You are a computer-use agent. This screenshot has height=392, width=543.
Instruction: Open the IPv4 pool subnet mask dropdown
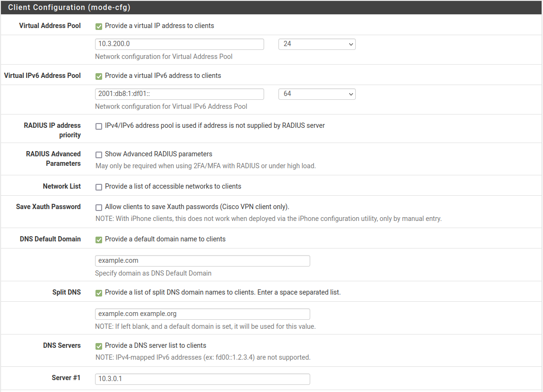point(316,44)
